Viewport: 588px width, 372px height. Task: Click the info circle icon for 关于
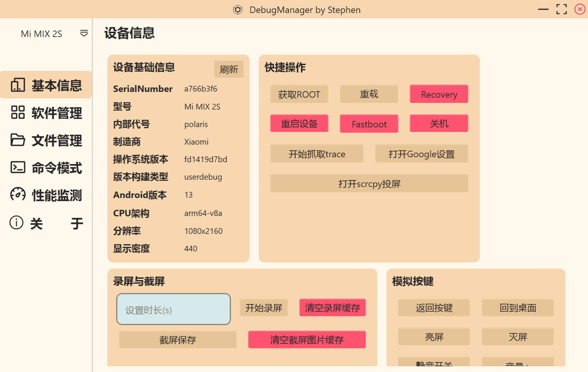pos(16,222)
